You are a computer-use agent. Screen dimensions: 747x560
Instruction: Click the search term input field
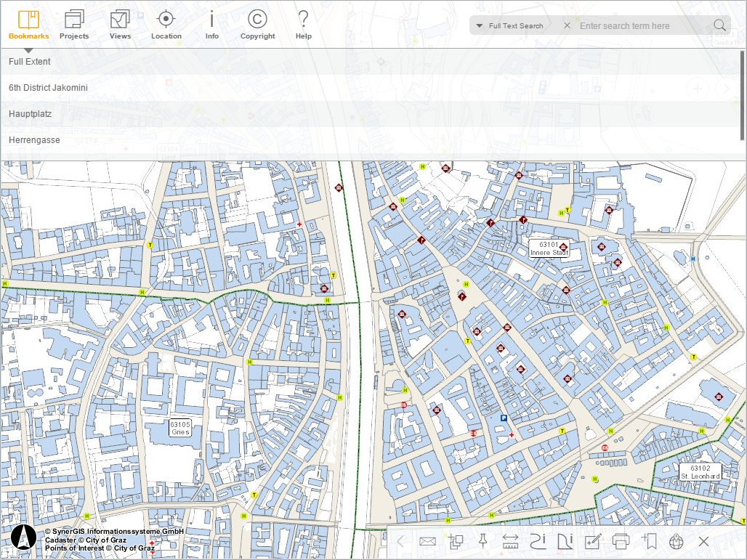[639, 26]
